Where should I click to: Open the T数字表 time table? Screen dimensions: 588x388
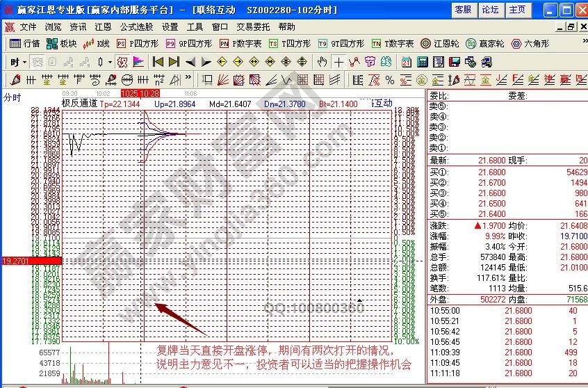tap(393, 44)
